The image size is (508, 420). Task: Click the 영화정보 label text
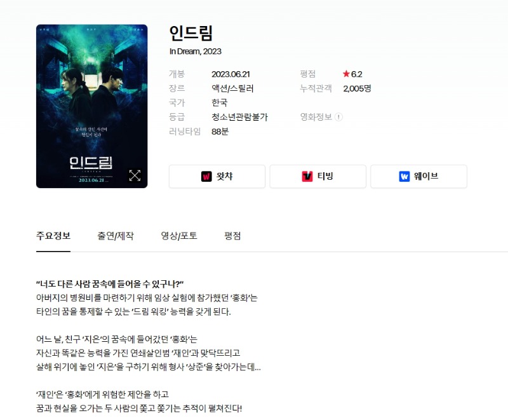click(316, 117)
